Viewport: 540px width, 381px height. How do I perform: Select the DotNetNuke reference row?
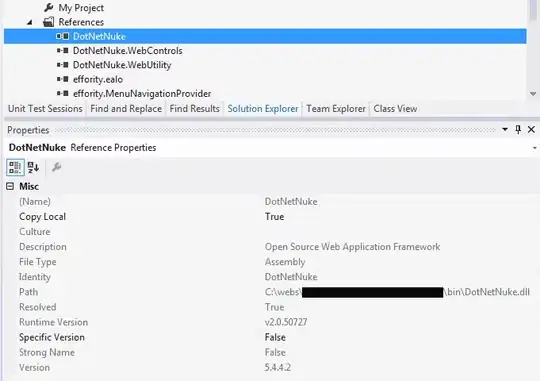pyautogui.click(x=265, y=36)
